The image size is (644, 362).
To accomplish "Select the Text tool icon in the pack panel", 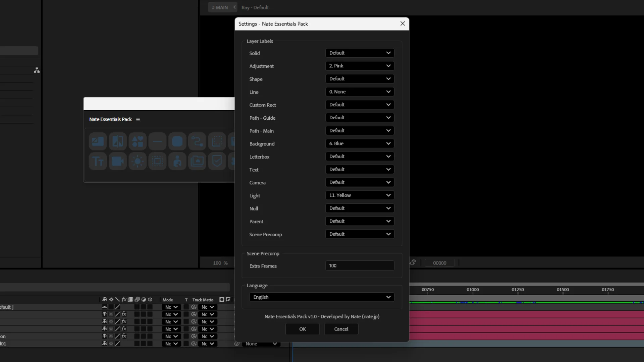I will pyautogui.click(x=98, y=161).
